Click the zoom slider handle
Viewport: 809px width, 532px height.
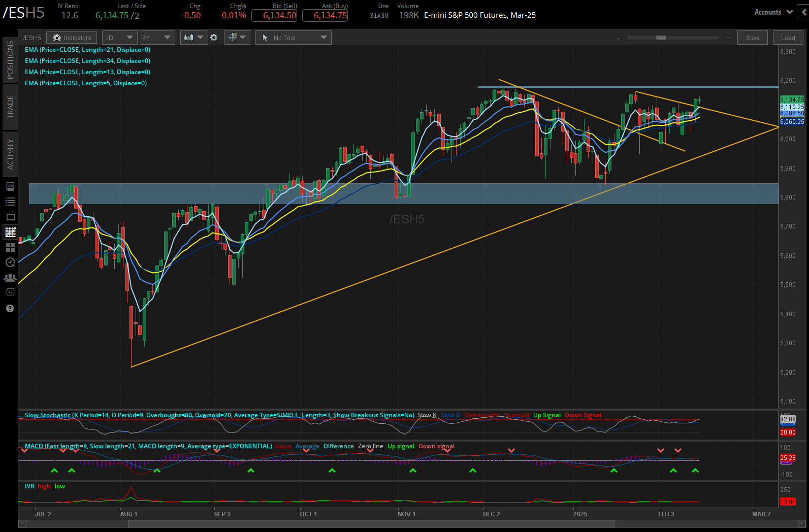coord(661,38)
